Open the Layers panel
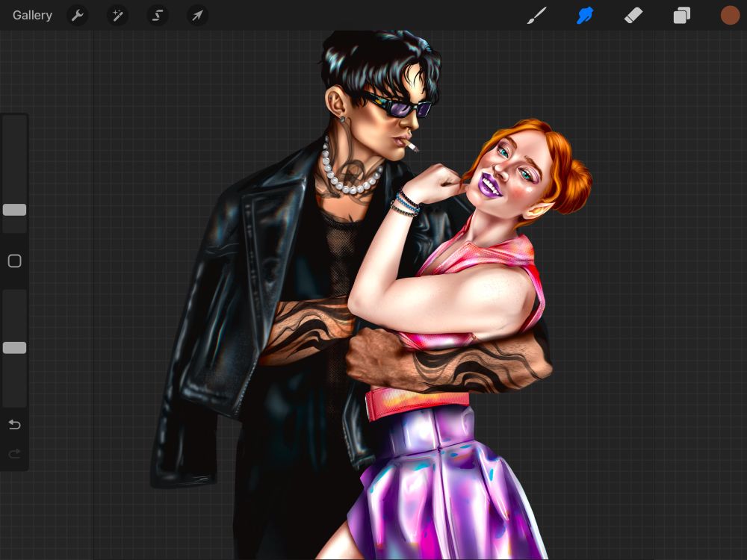 pyautogui.click(x=682, y=15)
